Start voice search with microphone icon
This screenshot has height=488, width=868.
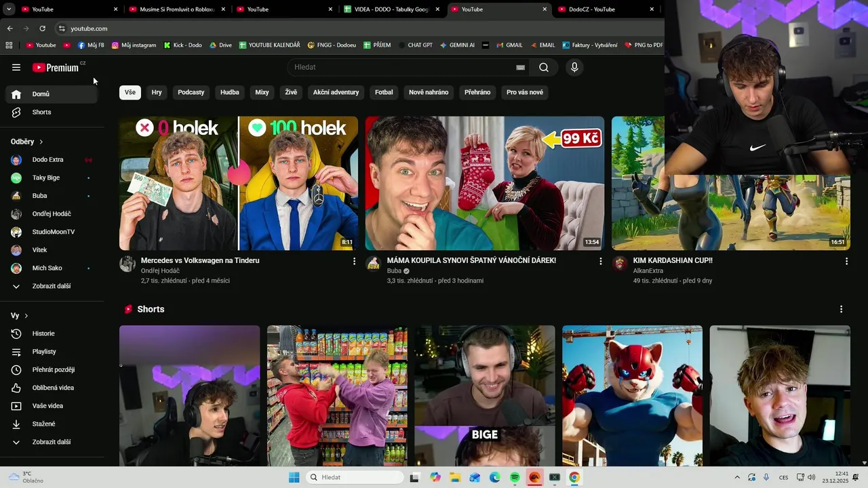click(574, 67)
